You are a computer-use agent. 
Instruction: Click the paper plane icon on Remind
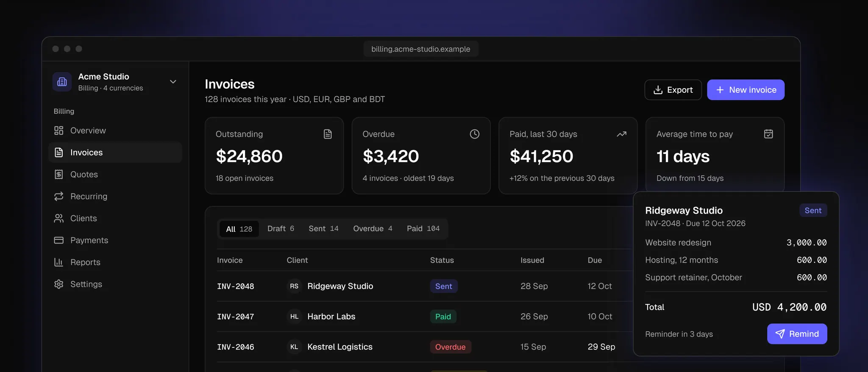780,334
